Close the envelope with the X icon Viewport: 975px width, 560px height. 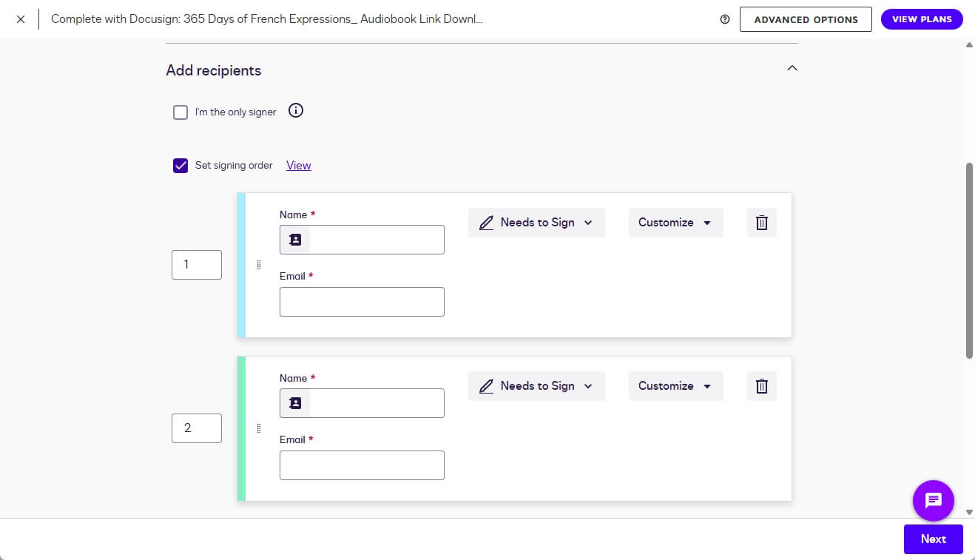click(20, 19)
